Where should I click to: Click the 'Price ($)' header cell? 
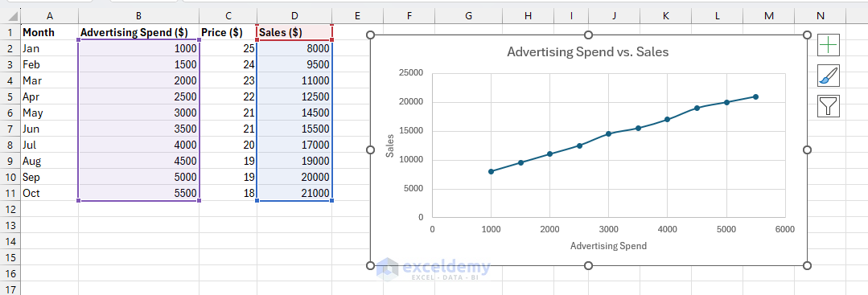pos(228,32)
